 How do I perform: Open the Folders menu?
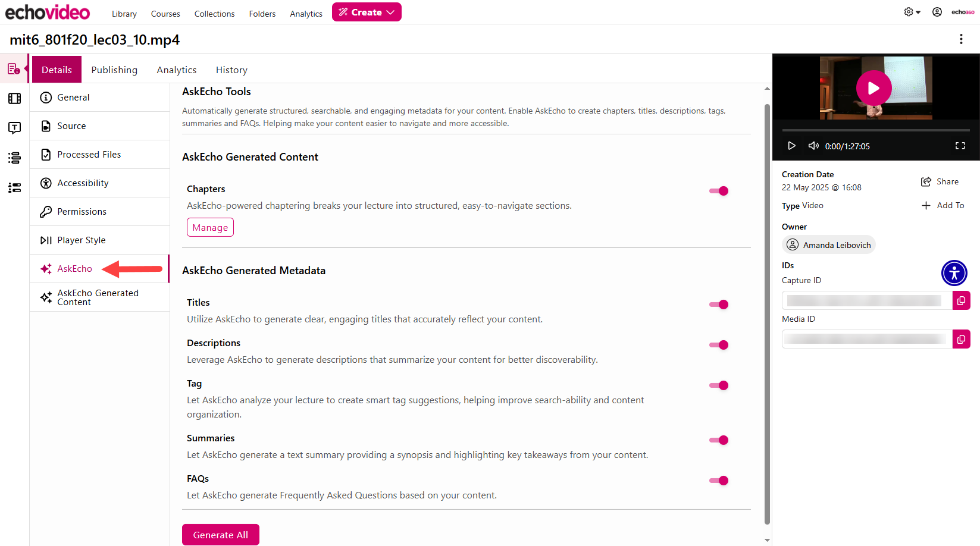pos(262,14)
